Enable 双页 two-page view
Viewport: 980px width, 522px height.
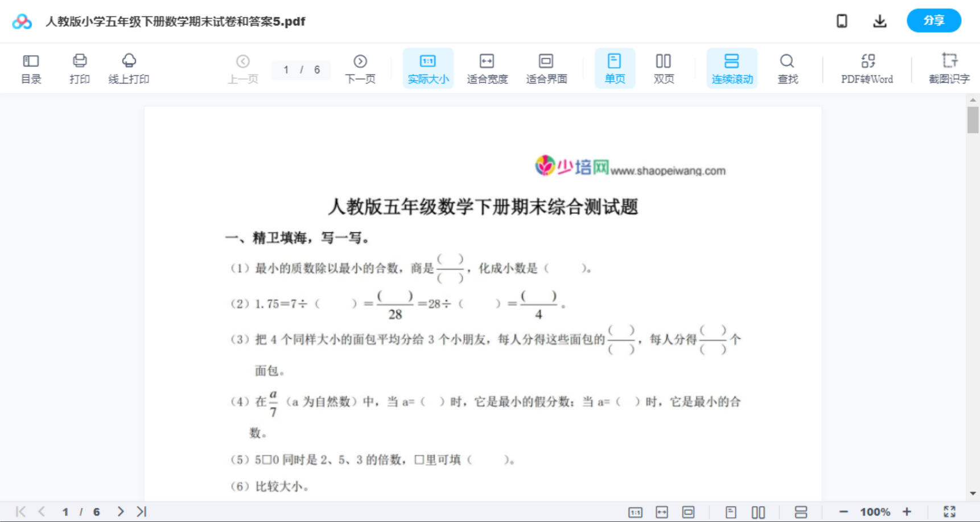point(664,68)
